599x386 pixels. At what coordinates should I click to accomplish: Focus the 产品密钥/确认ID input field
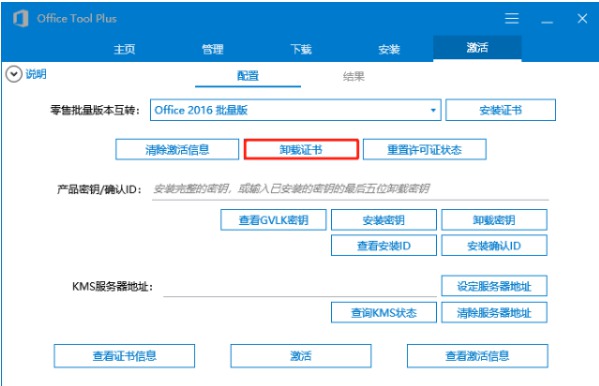350,189
